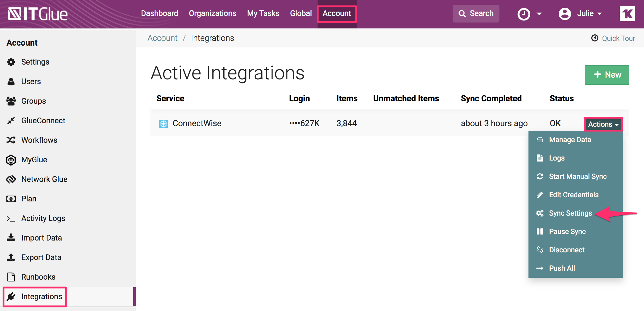Click the Runbooks document icon
This screenshot has height=311, width=644.
[11, 277]
